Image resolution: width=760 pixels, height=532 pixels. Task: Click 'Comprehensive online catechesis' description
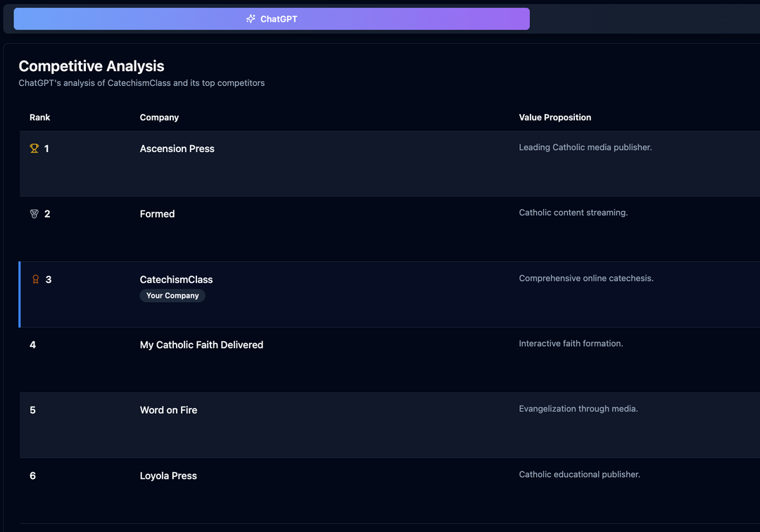click(x=585, y=278)
